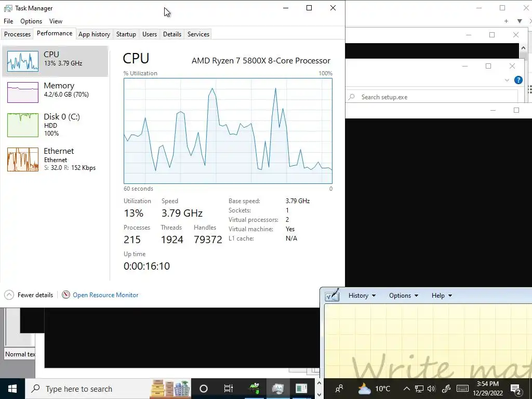
Task: Collapse with Fewer details button
Action: 29,295
